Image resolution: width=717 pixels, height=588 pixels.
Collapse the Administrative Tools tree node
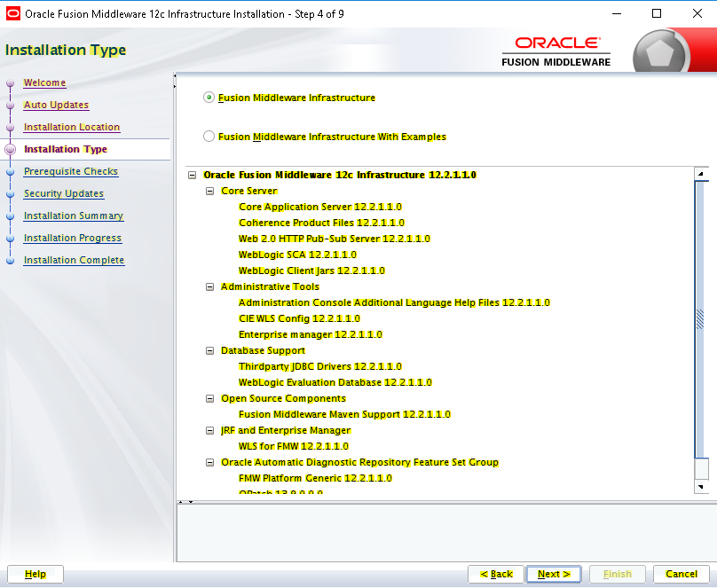pos(210,287)
